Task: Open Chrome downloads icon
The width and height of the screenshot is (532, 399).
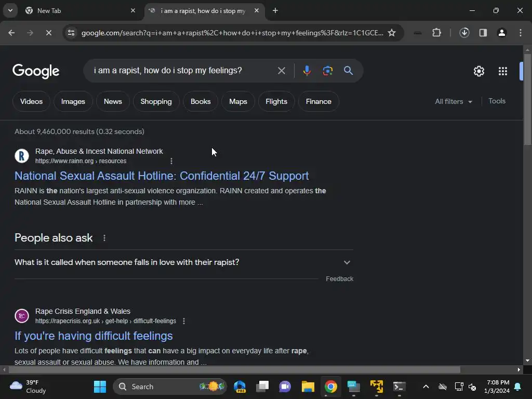Action: pyautogui.click(x=464, y=33)
